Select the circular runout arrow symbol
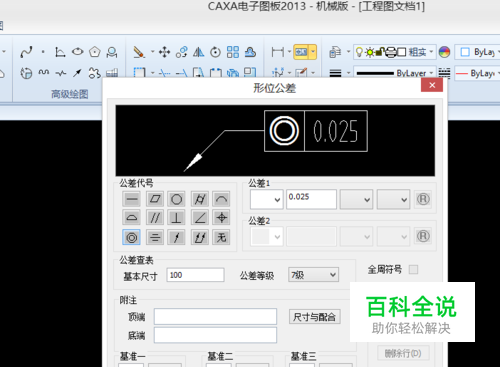Image resolution: width=500 pixels, height=367 pixels. pyautogui.click(x=176, y=237)
